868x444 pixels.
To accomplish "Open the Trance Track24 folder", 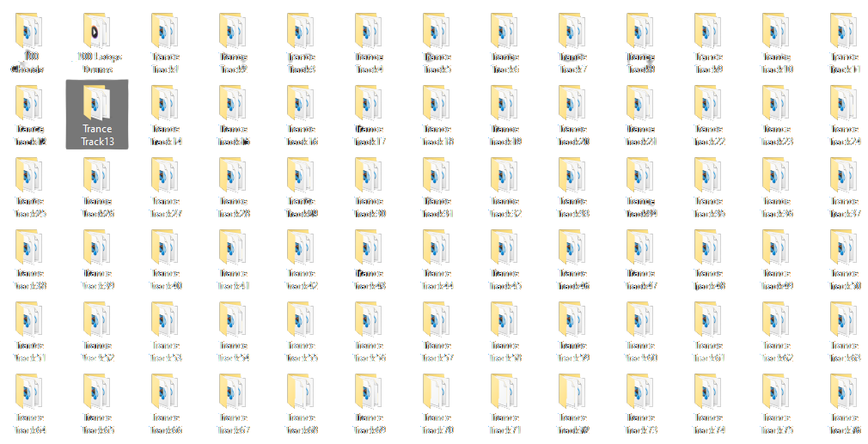I will pos(844,104).
